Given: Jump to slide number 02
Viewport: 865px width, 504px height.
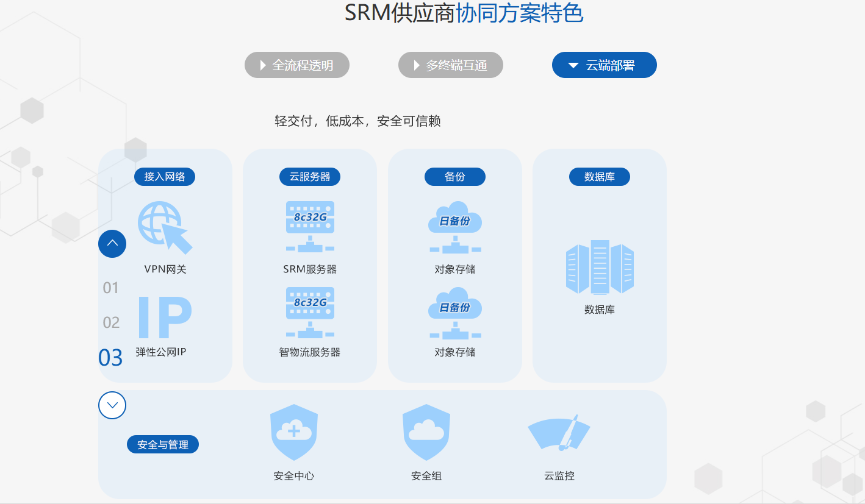Looking at the screenshot, I should [111, 322].
